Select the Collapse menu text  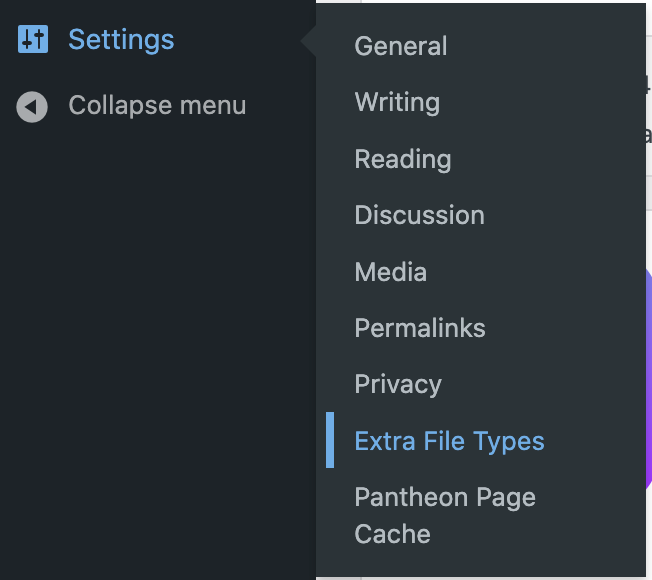(157, 106)
